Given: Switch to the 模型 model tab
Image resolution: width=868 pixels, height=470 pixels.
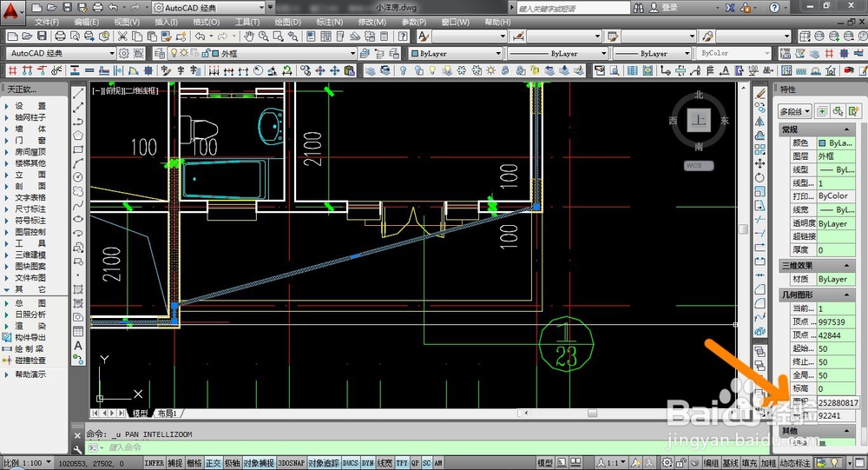Looking at the screenshot, I should coord(140,414).
